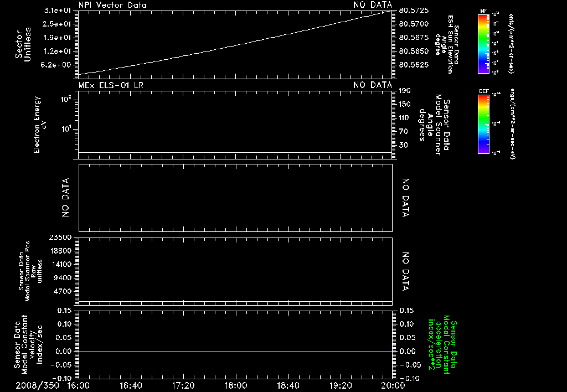The image size is (567, 392).
Task: Click the "190" scanner angle tick
Action: 405,91
